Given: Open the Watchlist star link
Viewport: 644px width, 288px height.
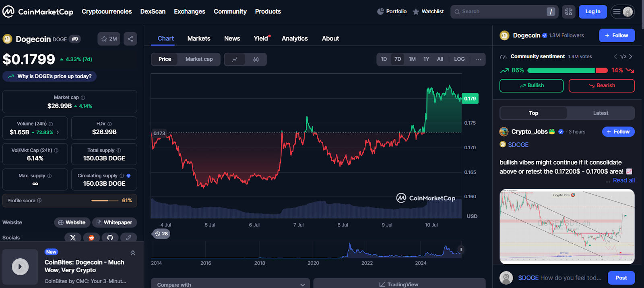Looking at the screenshot, I should [428, 12].
